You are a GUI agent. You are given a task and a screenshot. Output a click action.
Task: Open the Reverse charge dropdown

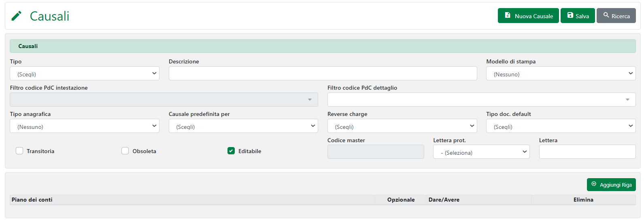tap(402, 126)
